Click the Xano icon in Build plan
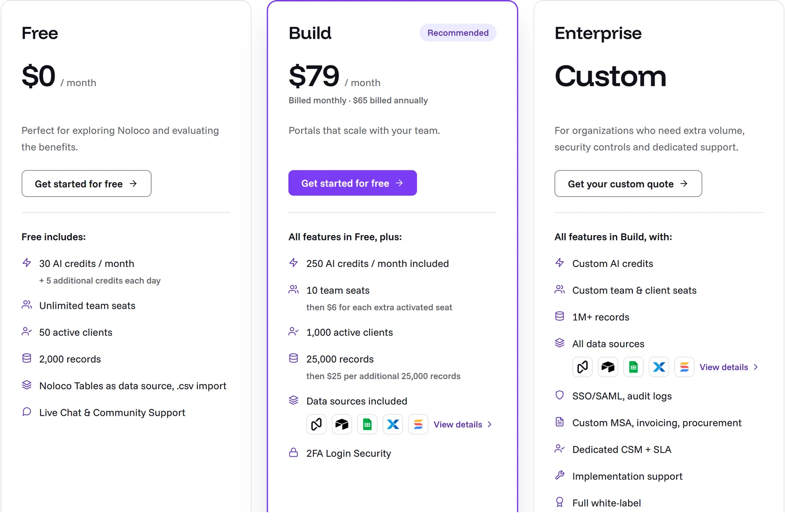785x532 pixels. [x=393, y=424]
